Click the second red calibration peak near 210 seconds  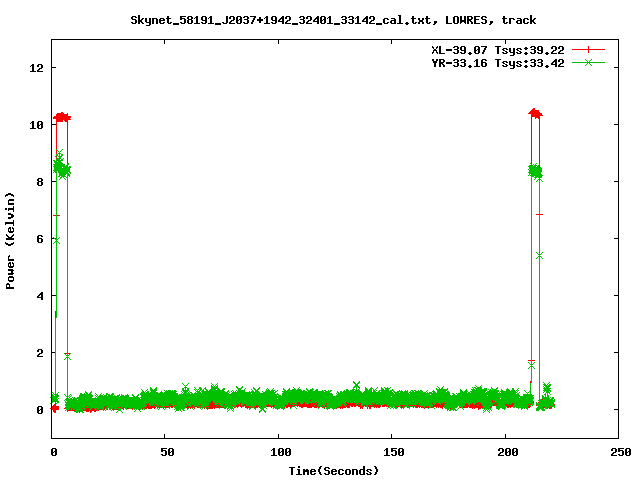coord(535,113)
